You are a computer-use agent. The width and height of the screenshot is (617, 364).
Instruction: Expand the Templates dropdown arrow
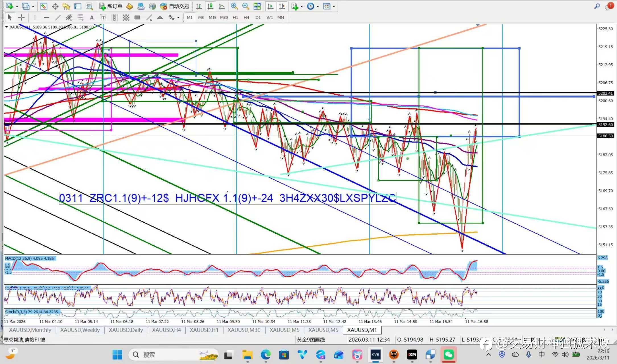pos(334,6)
